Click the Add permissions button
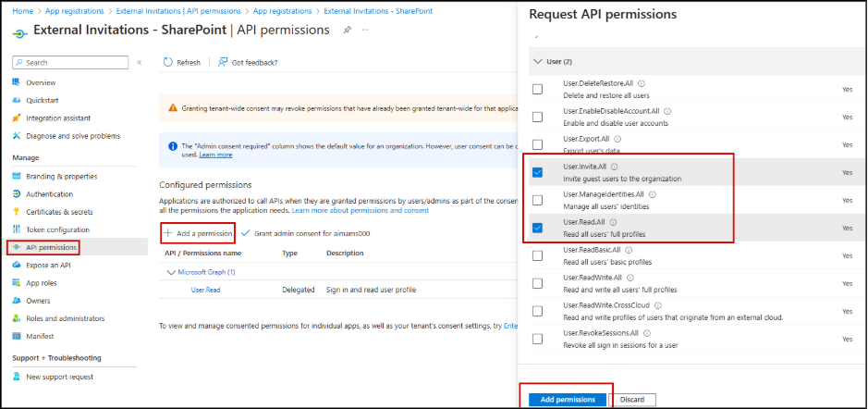The height and width of the screenshot is (409, 868). [568, 399]
